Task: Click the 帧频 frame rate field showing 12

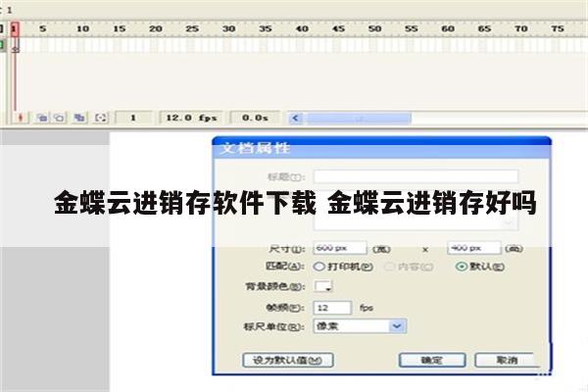Action: pyautogui.click(x=332, y=308)
